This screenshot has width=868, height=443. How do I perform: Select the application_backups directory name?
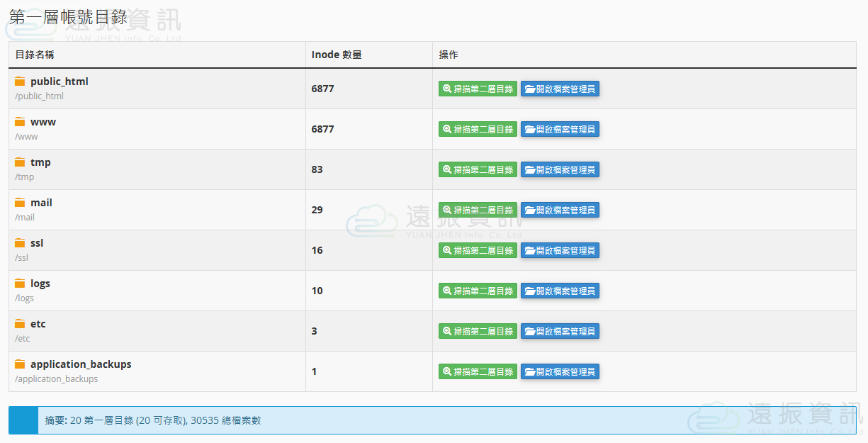point(81,364)
